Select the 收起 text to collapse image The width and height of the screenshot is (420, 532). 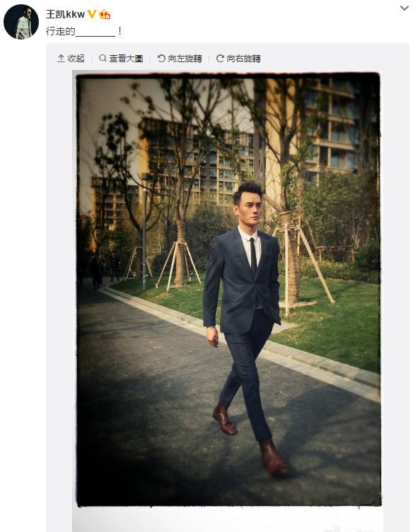(76, 59)
